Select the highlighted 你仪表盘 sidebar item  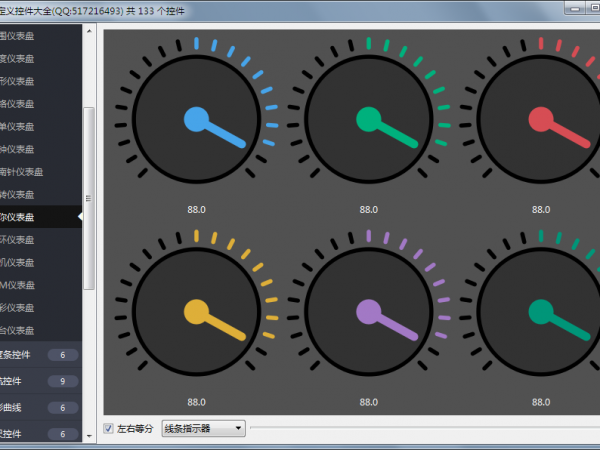coord(40,217)
